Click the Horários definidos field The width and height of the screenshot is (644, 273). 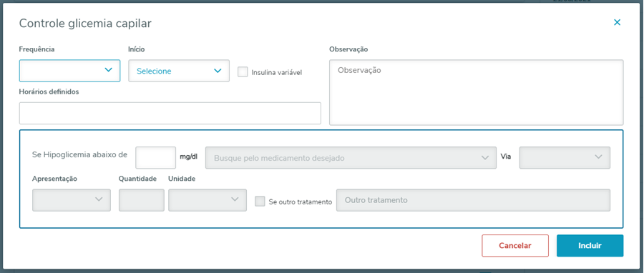[170, 113]
